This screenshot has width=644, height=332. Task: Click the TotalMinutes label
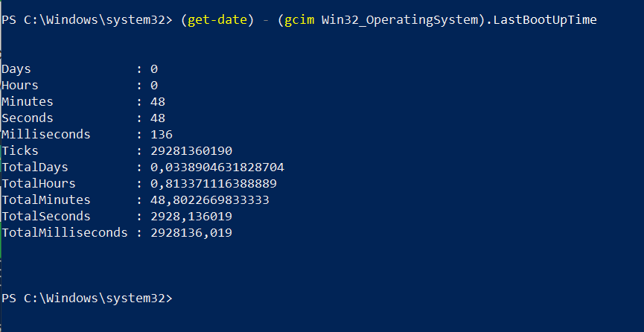[46, 200]
